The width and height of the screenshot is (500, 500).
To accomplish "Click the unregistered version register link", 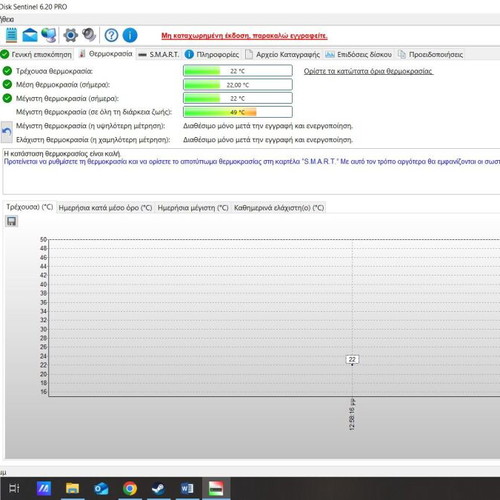I will pos(244,36).
